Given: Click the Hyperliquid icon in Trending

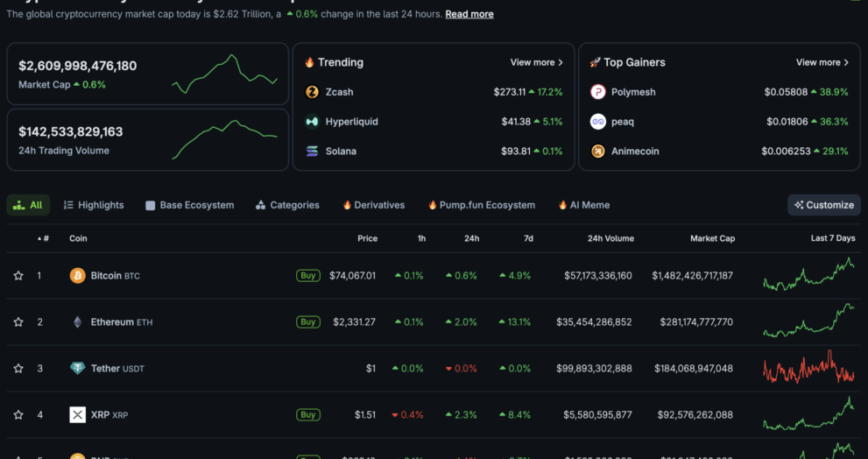Looking at the screenshot, I should click(x=312, y=122).
